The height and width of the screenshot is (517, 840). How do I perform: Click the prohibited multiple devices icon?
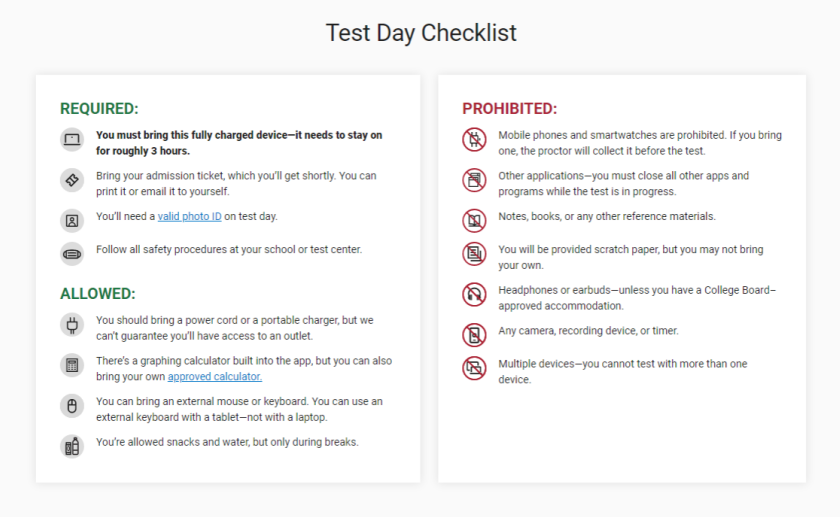[474, 368]
